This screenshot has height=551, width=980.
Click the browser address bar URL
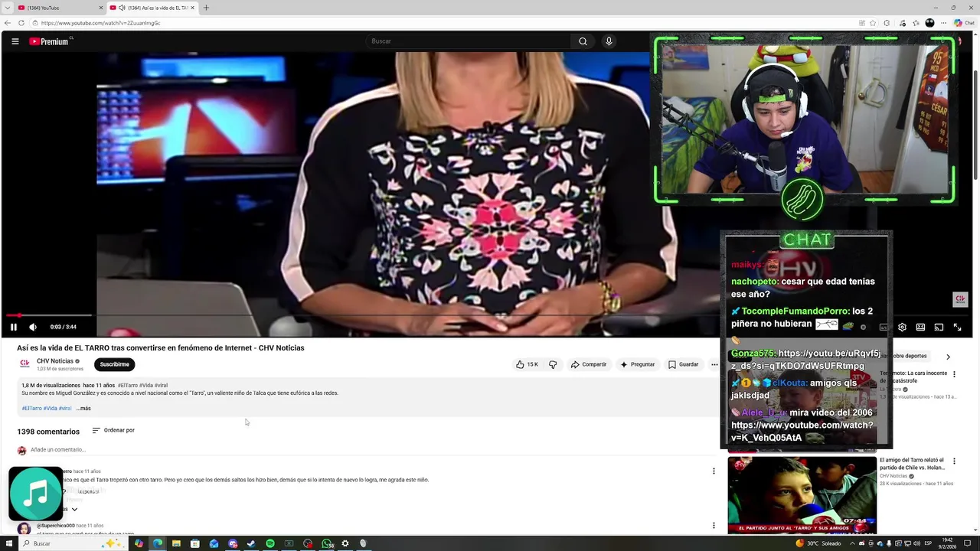click(101, 23)
